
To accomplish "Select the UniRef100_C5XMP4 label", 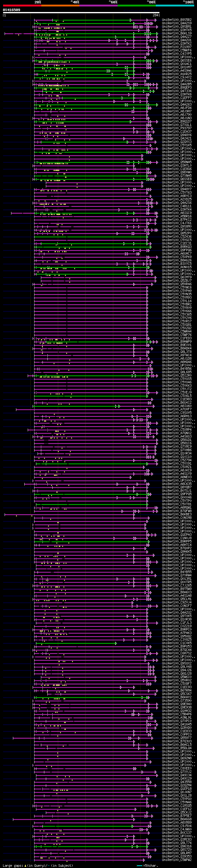I will [176, 430].
